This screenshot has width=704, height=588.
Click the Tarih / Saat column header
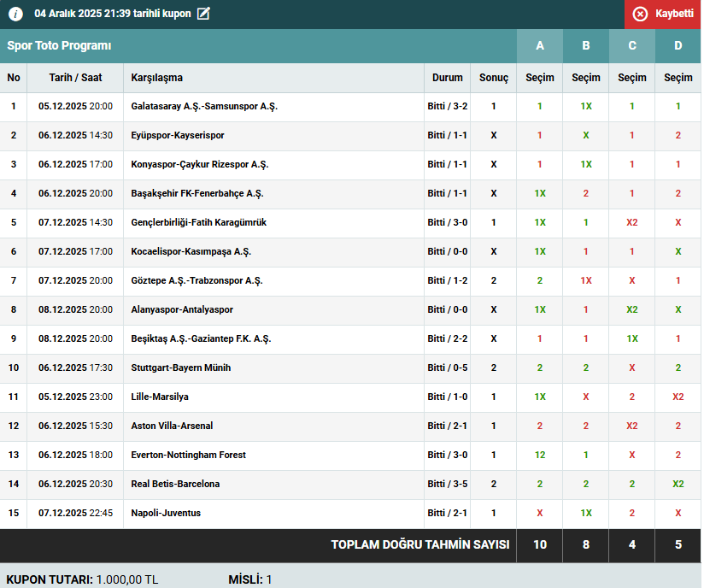pos(75,78)
